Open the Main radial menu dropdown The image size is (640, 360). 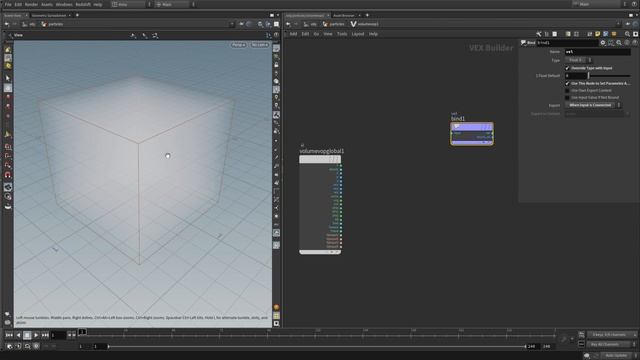coord(176,4)
